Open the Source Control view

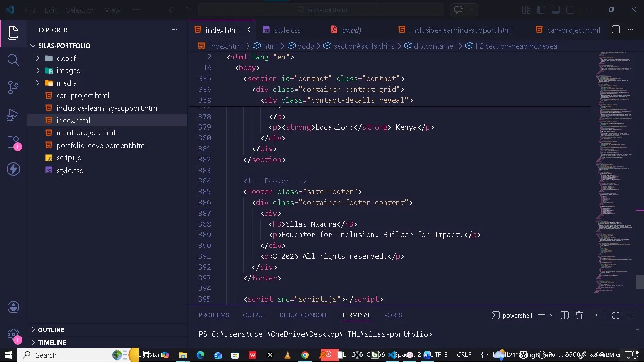(x=13, y=87)
